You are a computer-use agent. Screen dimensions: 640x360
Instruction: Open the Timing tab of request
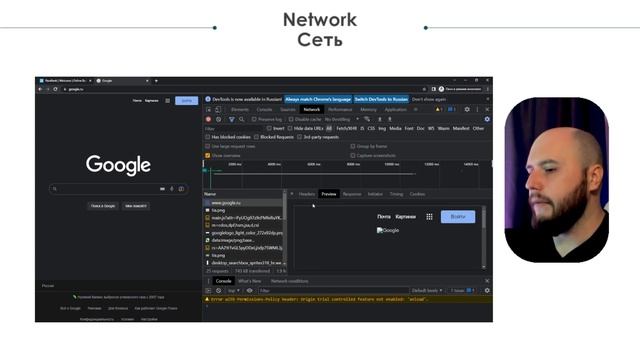coord(396,194)
